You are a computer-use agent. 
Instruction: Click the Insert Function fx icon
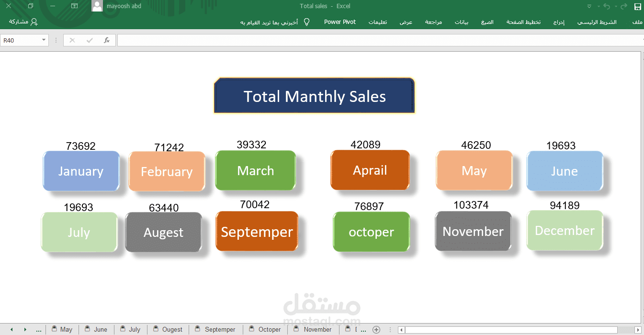(x=107, y=41)
